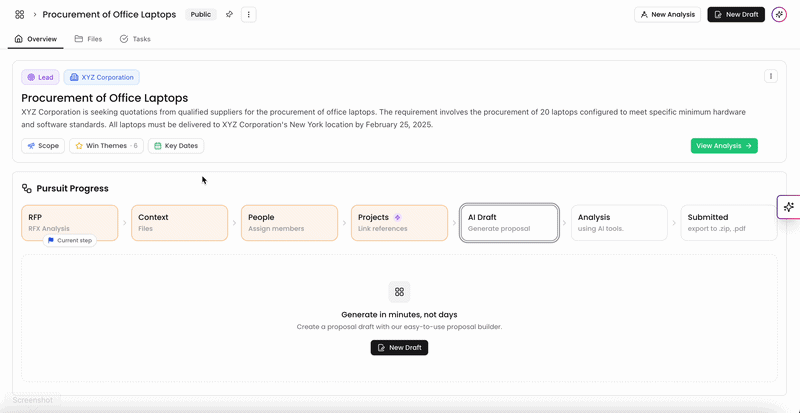Click the green View Analysis button
The width and height of the screenshot is (800, 413).
[724, 145]
